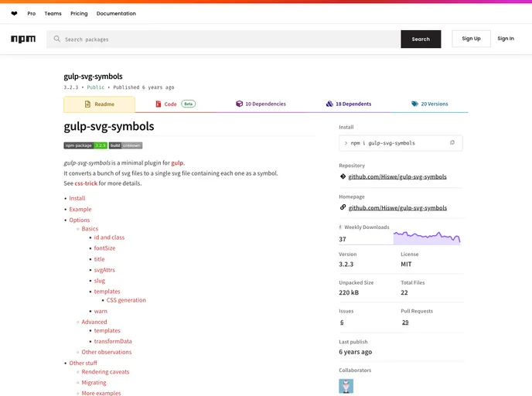Click the magnifier icon in search box
Viewport: 532px width, 396px height.
[57, 39]
